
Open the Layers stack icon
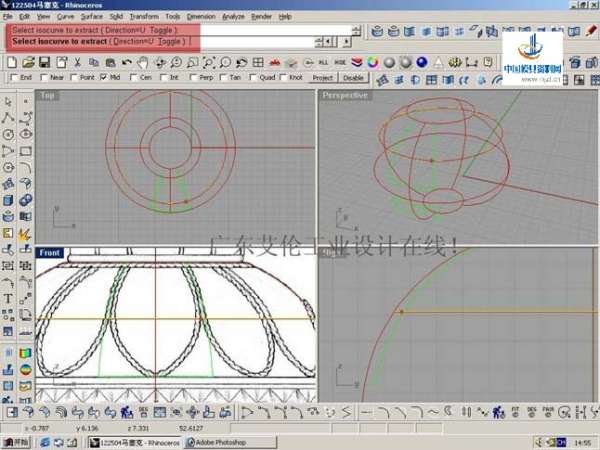356,62
